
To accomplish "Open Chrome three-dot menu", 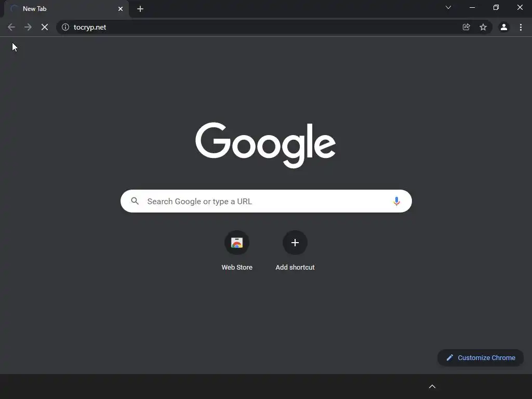I will tap(521, 27).
